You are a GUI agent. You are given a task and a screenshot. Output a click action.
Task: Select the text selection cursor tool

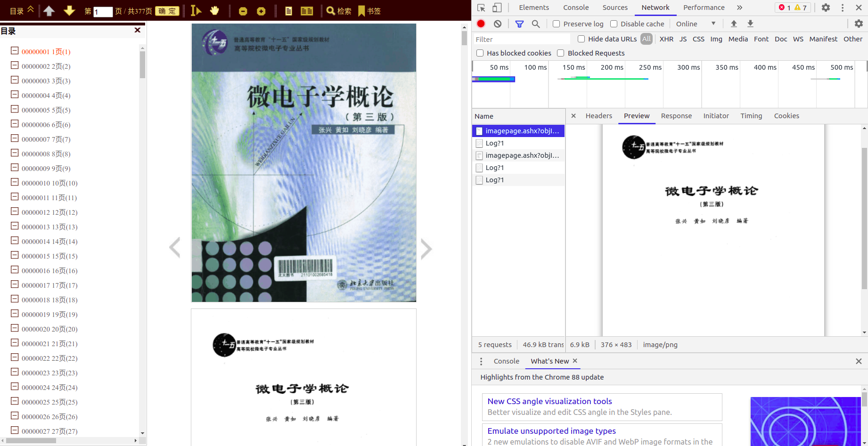point(196,10)
